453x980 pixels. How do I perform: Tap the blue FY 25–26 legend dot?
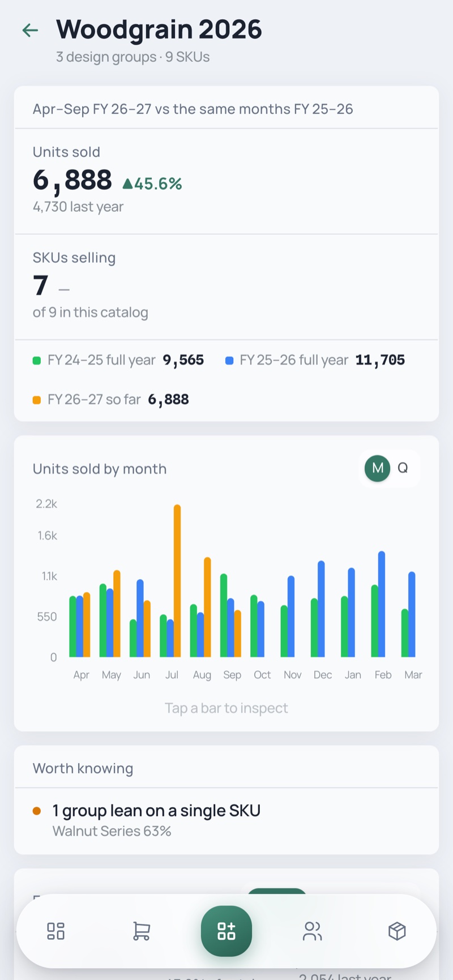229,361
